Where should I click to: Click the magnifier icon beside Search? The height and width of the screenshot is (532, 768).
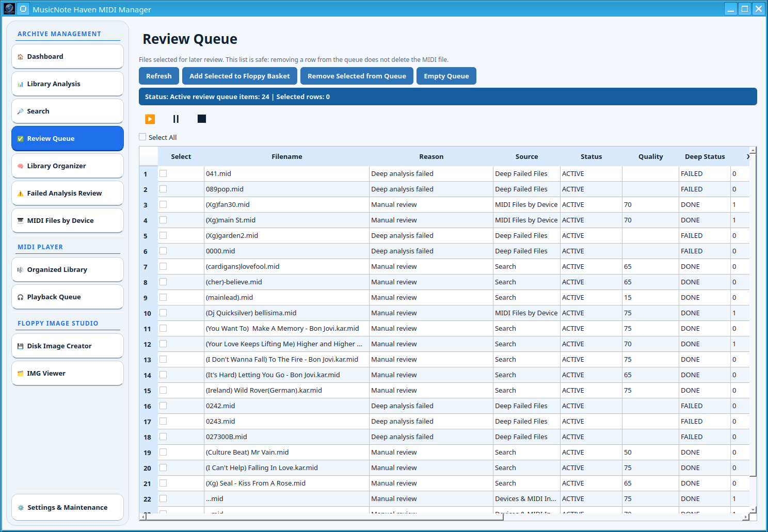[x=21, y=111]
